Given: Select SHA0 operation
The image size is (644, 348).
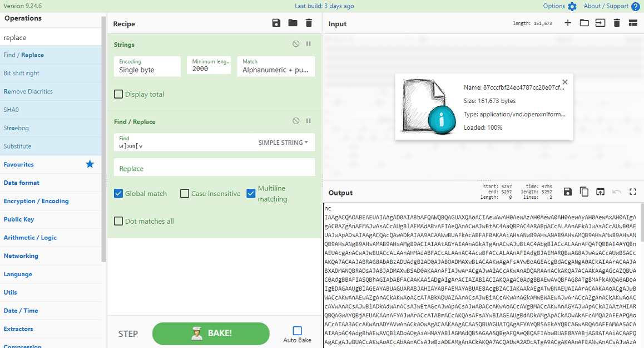Looking at the screenshot, I should tap(51, 110).
